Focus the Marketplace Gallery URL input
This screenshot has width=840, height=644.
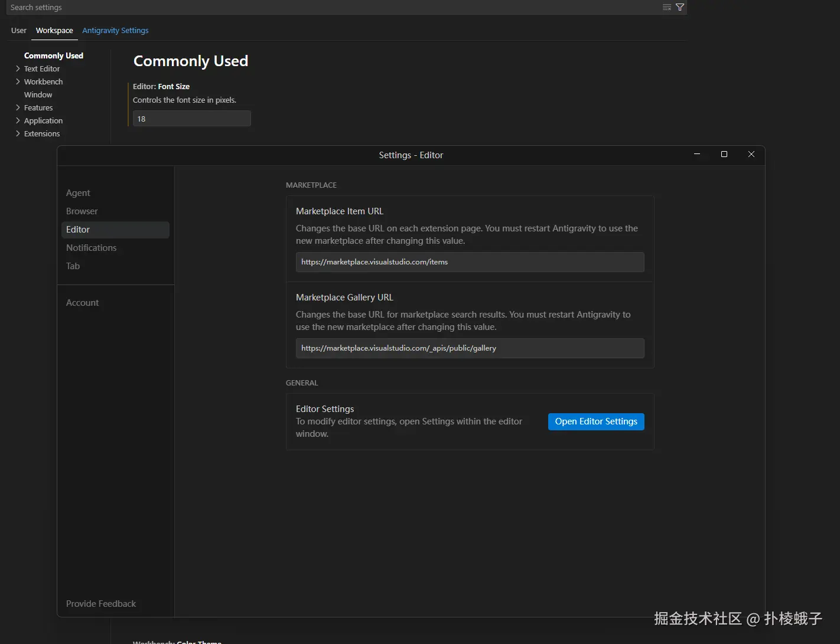click(x=470, y=348)
